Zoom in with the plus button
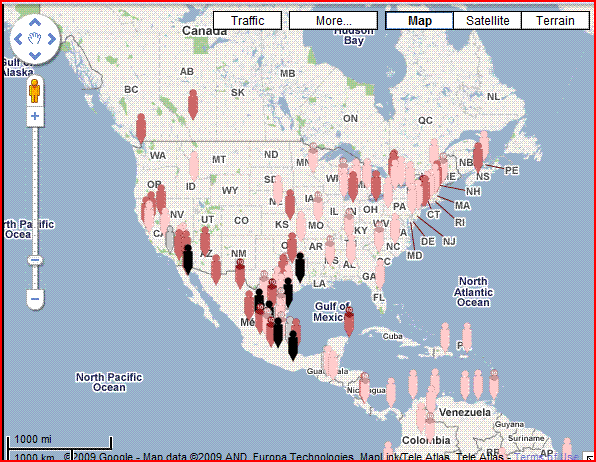This screenshot has height=462, width=596. click(x=35, y=116)
